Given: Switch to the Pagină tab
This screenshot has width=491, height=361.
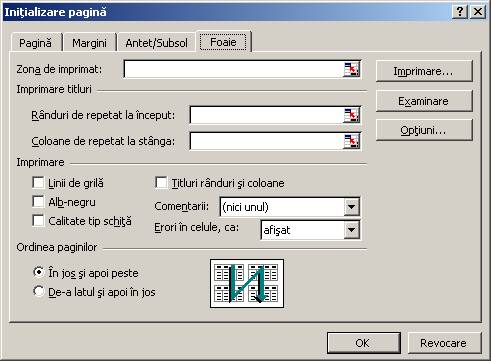Looking at the screenshot, I should point(36,43).
